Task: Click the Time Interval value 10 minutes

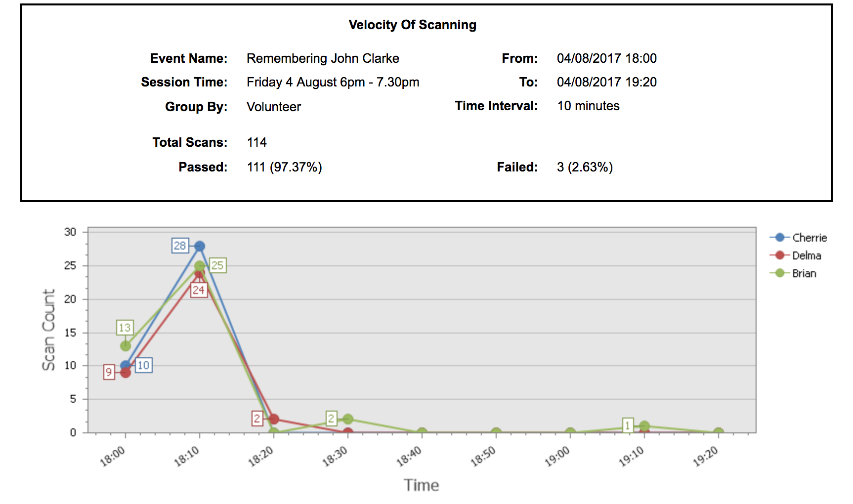Action: (588, 106)
